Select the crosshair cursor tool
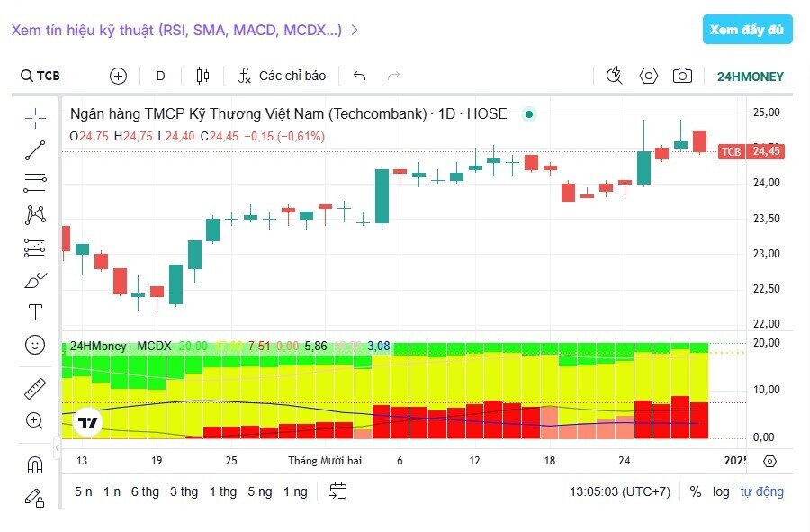Screen dimensions: 810x532 35,118
